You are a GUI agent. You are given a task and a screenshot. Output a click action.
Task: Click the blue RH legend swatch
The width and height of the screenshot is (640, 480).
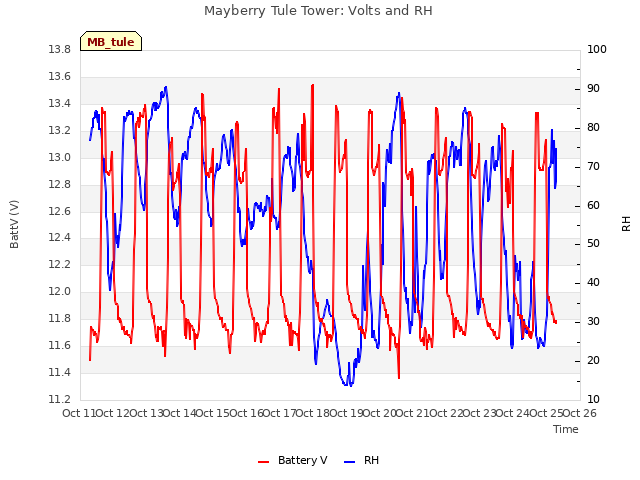(x=350, y=462)
